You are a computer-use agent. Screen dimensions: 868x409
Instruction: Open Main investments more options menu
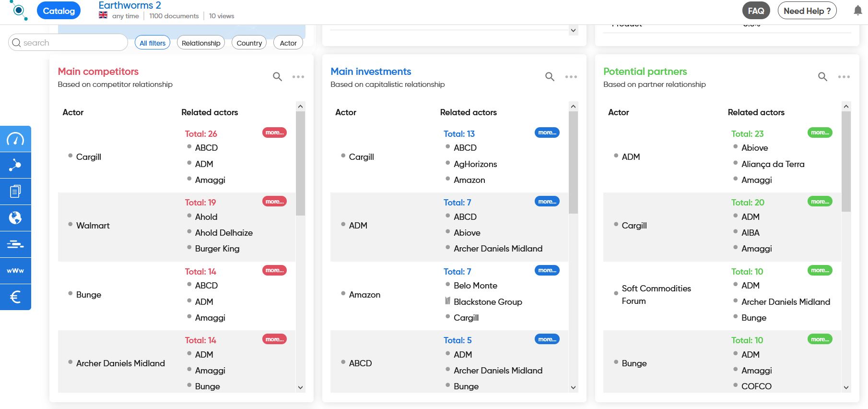pyautogui.click(x=571, y=77)
